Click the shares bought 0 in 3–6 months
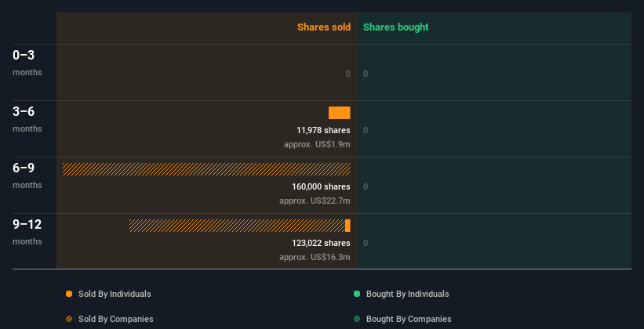The image size is (644, 329). pos(366,131)
